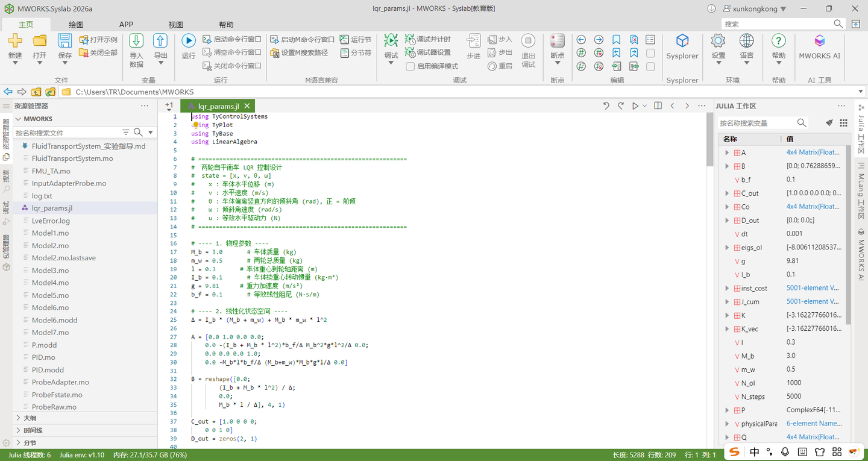868x461 pixels.
Task: Click the 运行 (Run) play icon
Action: point(189,41)
